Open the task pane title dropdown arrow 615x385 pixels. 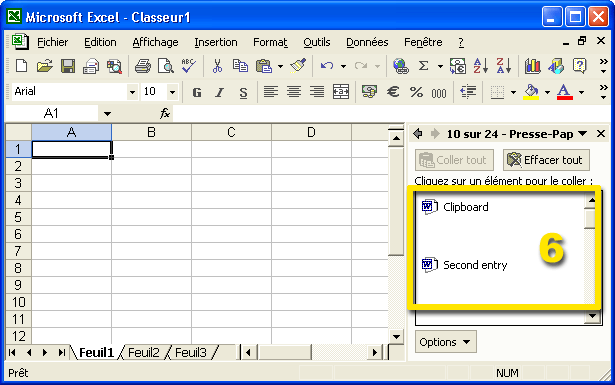click(583, 134)
